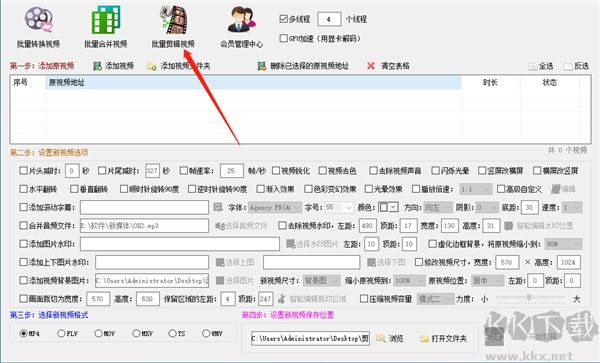Image resolution: width=600 pixels, height=363 pixels.
Task: Open the 播放倍速 dropdown
Action: [x=476, y=189]
